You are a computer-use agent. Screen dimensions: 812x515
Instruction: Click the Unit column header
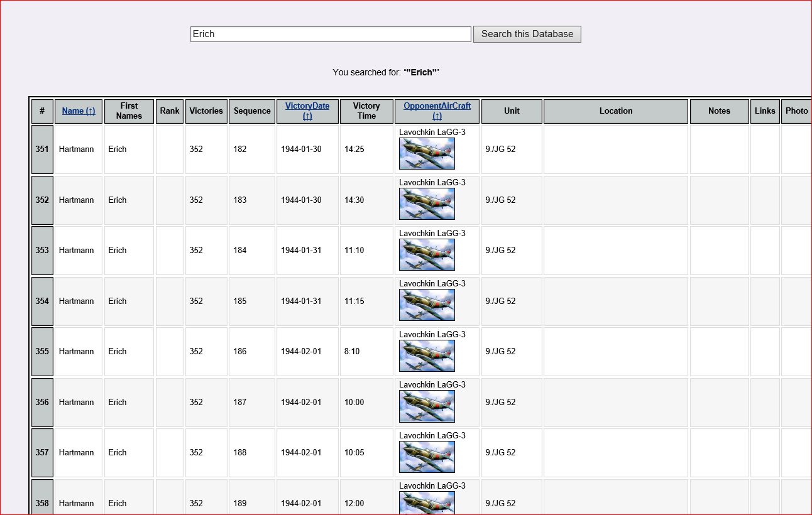click(512, 111)
